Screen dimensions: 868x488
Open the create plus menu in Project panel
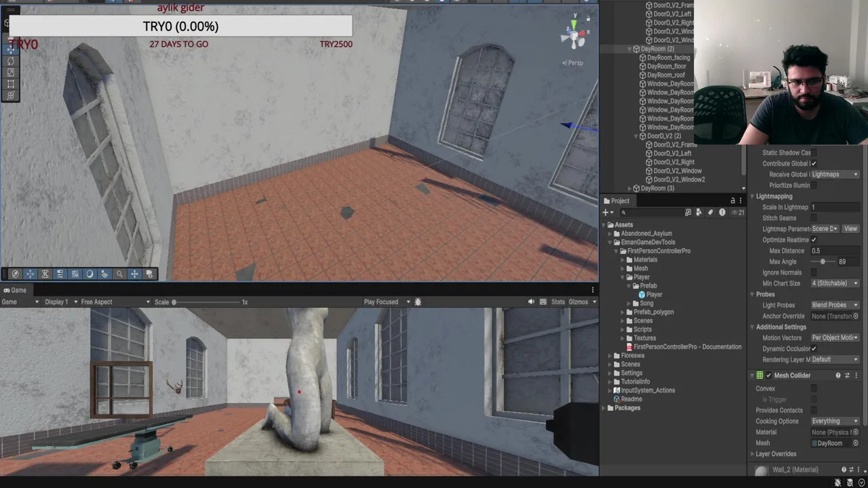[608, 212]
